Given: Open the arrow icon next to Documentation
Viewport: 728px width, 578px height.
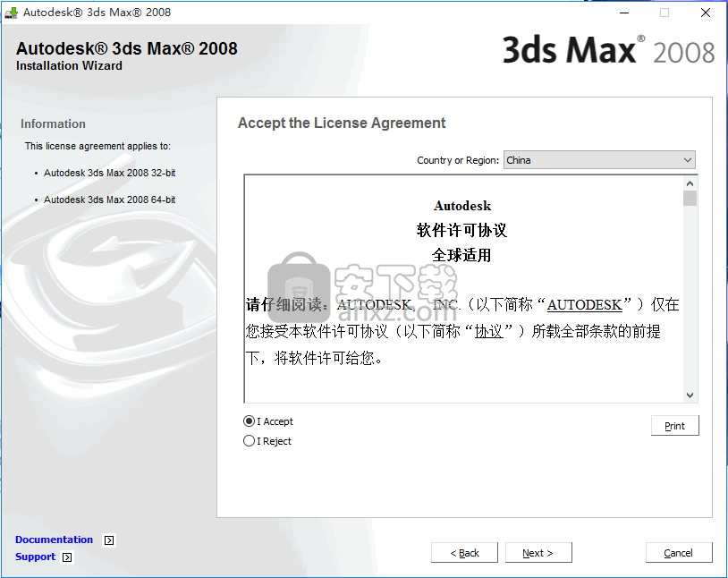Looking at the screenshot, I should (x=109, y=540).
